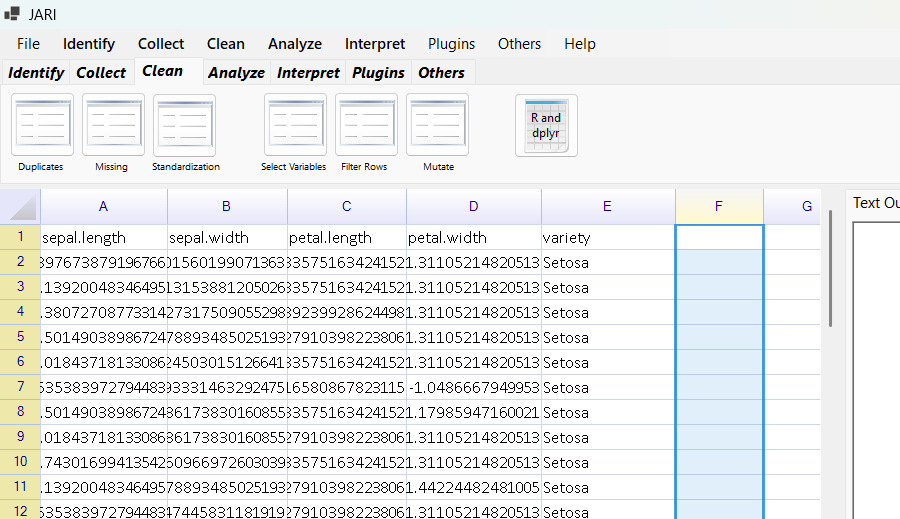
Task: Click the cell containing petal.length
Action: pyautogui.click(x=346, y=238)
